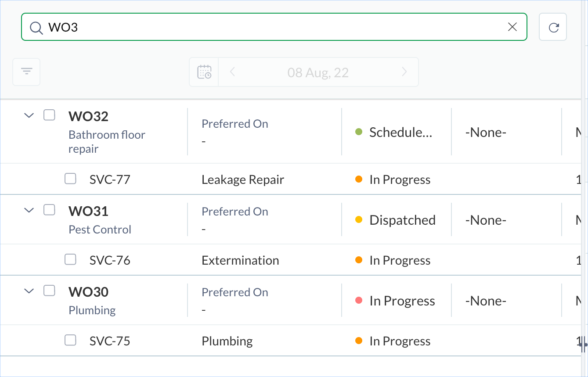This screenshot has width=588, height=377.
Task: Check the WO30 work order checkbox
Action: pos(49,291)
